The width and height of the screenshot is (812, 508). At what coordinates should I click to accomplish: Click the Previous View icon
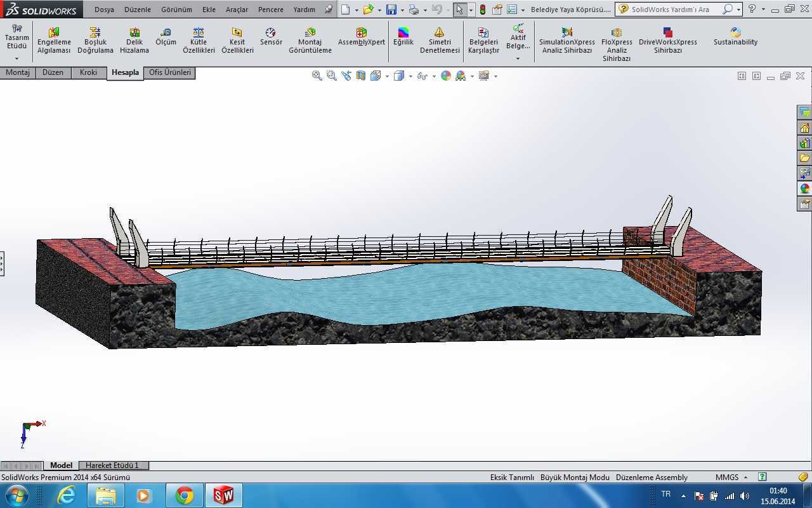coord(346,76)
